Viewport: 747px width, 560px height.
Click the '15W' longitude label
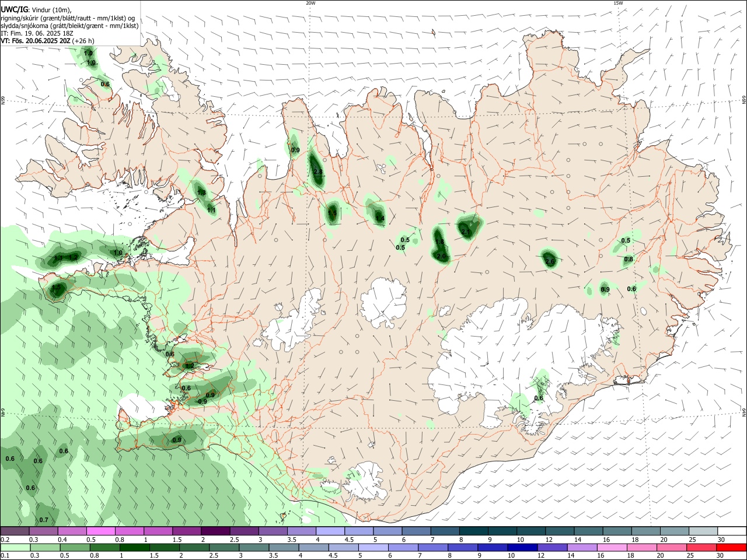click(x=618, y=3)
